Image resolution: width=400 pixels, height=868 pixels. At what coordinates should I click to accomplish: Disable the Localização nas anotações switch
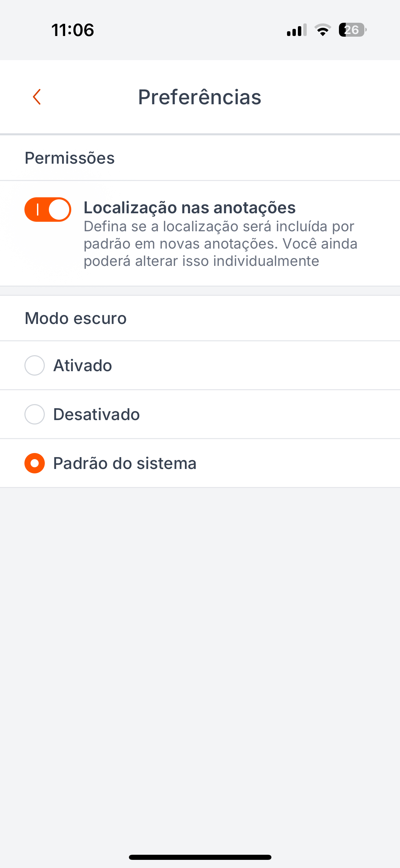point(48,210)
